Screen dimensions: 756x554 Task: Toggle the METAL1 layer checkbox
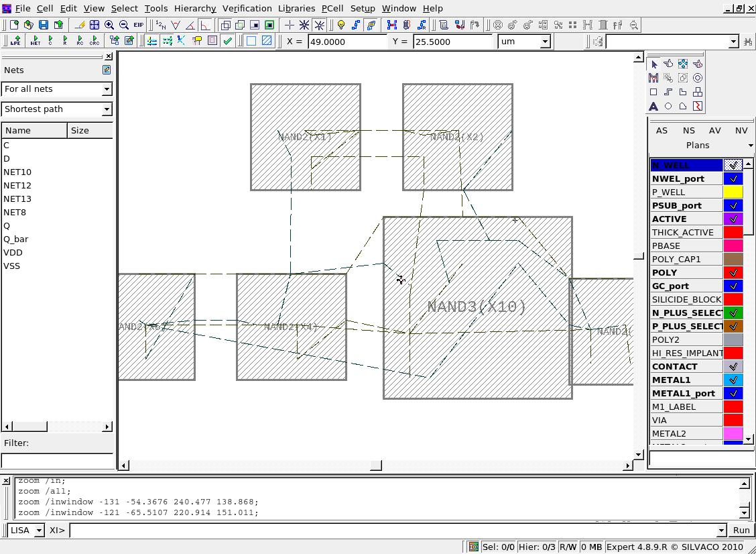pyautogui.click(x=733, y=380)
